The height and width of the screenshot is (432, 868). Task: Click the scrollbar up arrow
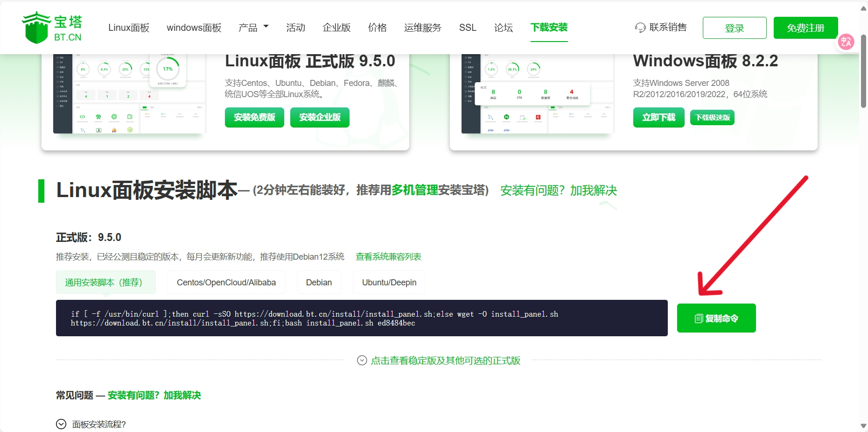pyautogui.click(x=863, y=8)
